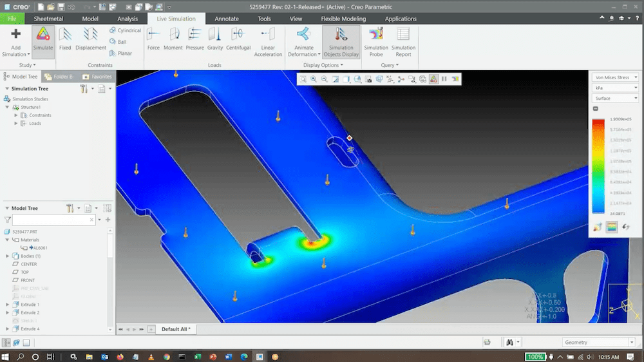Apply a Centrifugal load
Image resolution: width=644 pixels, height=362 pixels.
click(238, 39)
